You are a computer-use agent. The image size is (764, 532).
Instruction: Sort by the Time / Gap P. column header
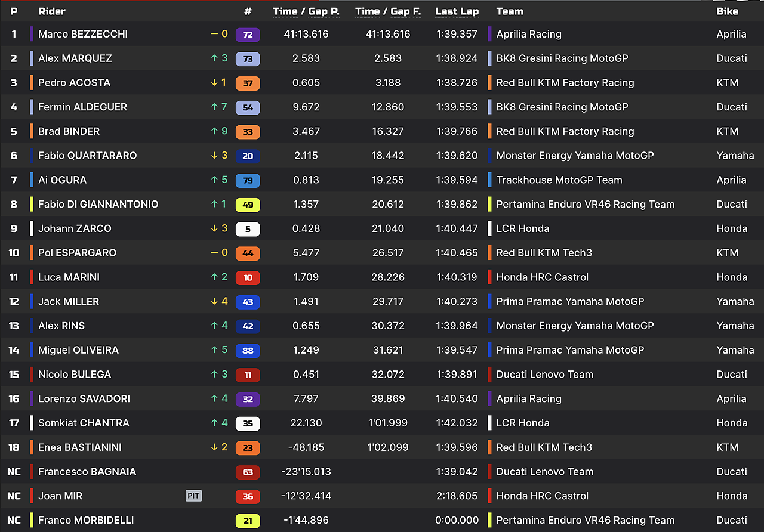pyautogui.click(x=306, y=11)
